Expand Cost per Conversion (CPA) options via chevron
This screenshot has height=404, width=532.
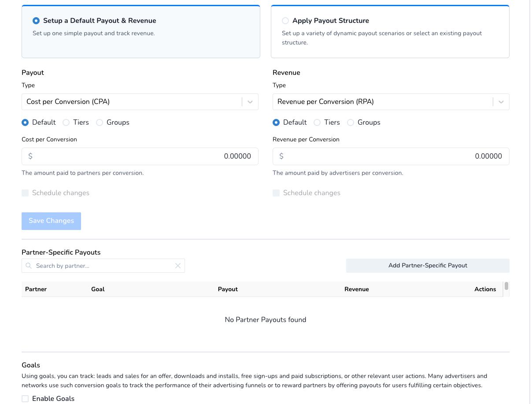250,102
